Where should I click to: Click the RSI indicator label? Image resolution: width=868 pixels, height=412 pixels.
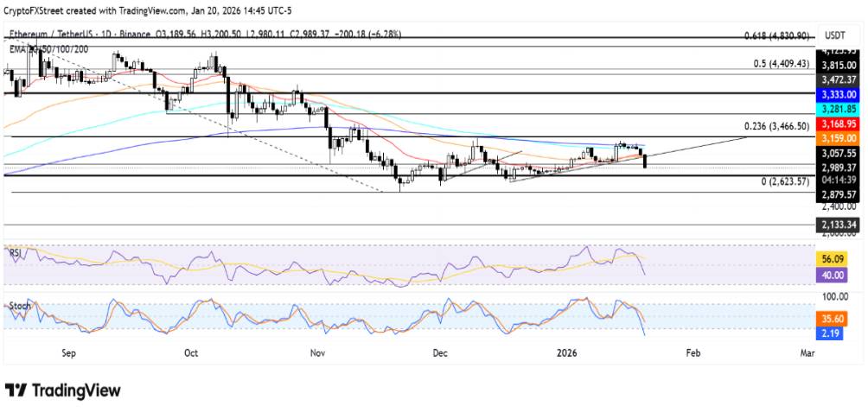coord(15,253)
